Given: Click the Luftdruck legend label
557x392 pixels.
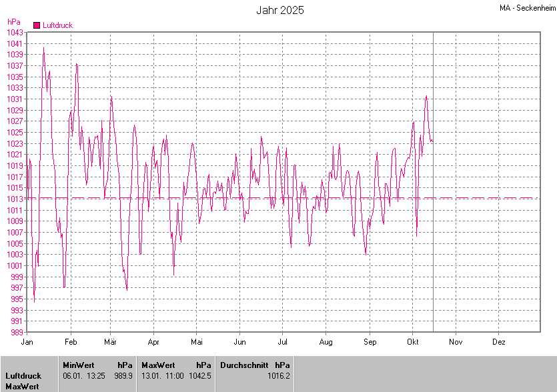Looking at the screenshot, I should [x=57, y=25].
